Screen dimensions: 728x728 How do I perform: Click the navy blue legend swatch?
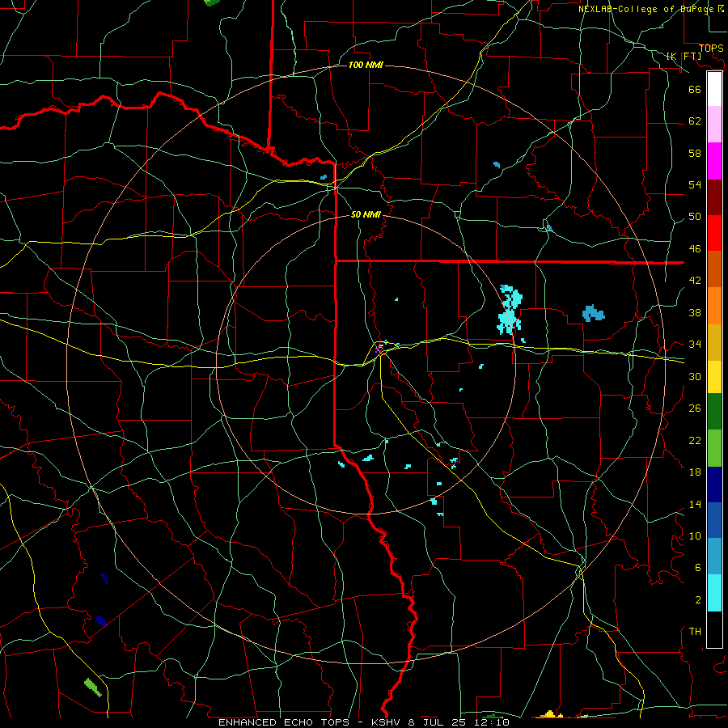point(714,485)
